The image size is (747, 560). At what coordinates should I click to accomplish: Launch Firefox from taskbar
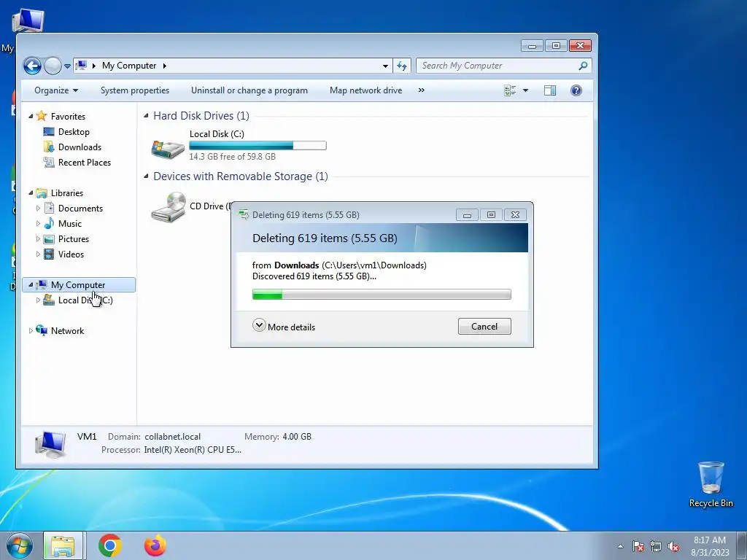(x=155, y=545)
